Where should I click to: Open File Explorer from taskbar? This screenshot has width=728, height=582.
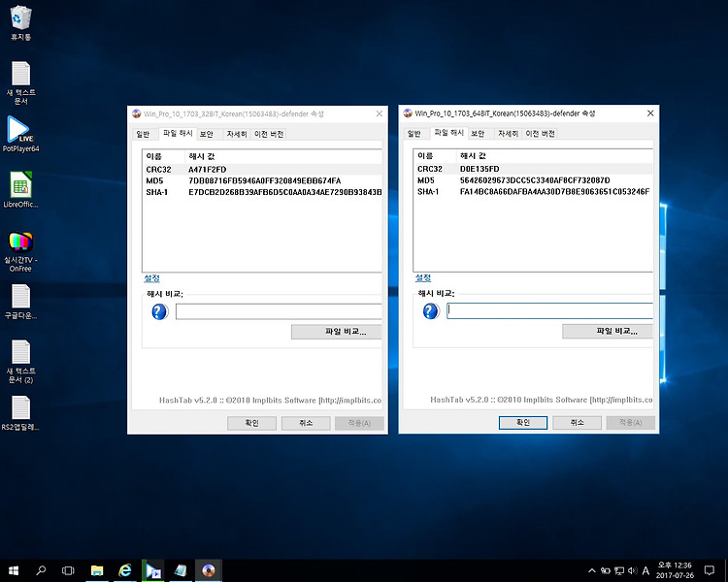[x=96, y=570]
